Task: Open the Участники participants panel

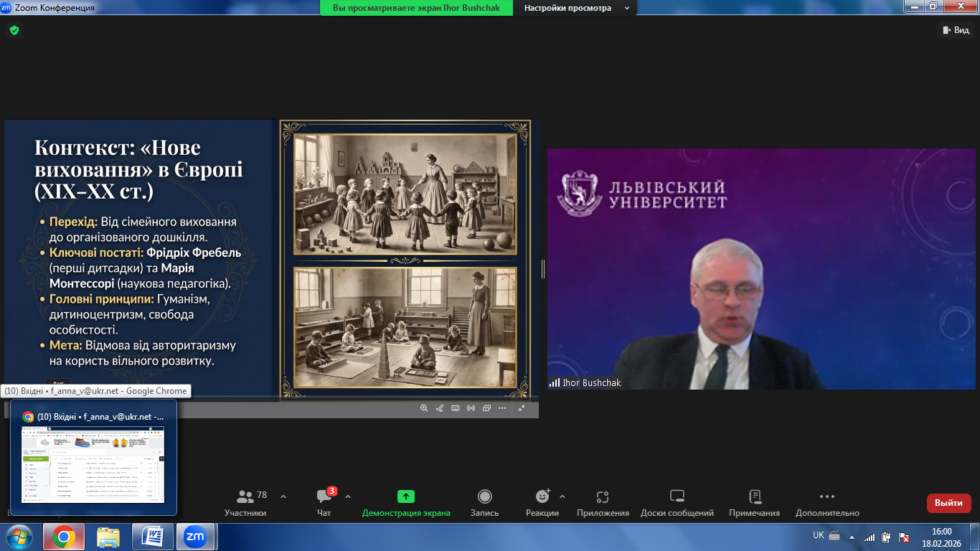Action: (x=245, y=502)
